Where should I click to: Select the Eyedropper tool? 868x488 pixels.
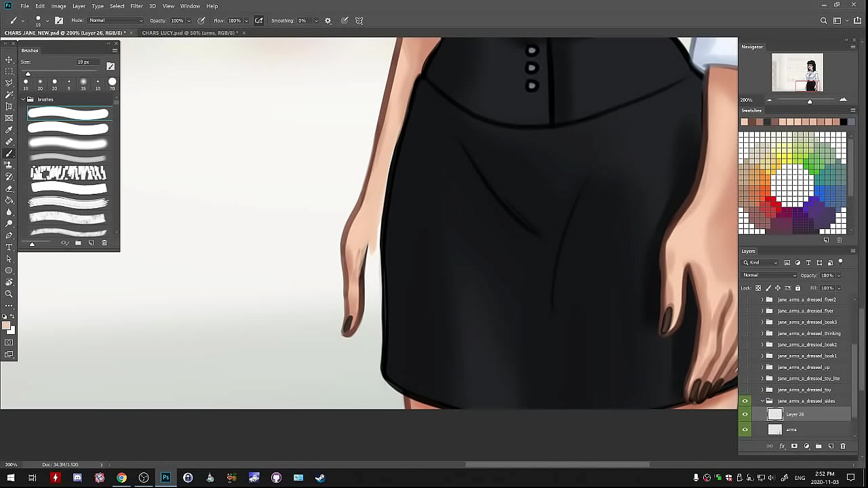[x=9, y=130]
